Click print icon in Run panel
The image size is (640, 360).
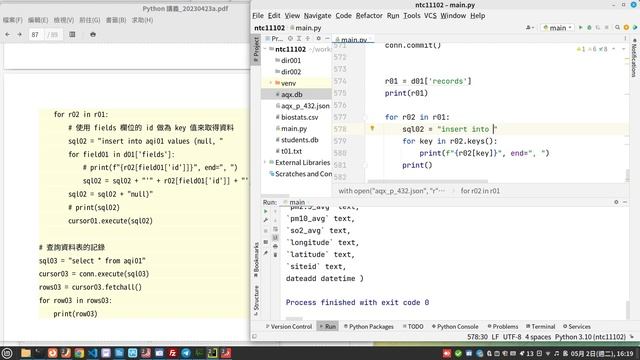coord(275,246)
